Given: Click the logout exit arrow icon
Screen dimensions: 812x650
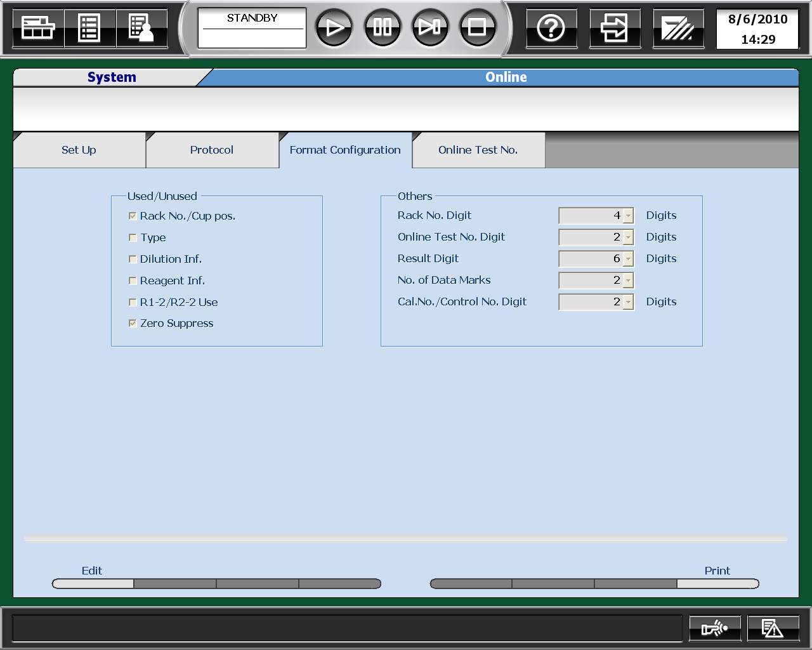Looking at the screenshot, I should (x=614, y=28).
